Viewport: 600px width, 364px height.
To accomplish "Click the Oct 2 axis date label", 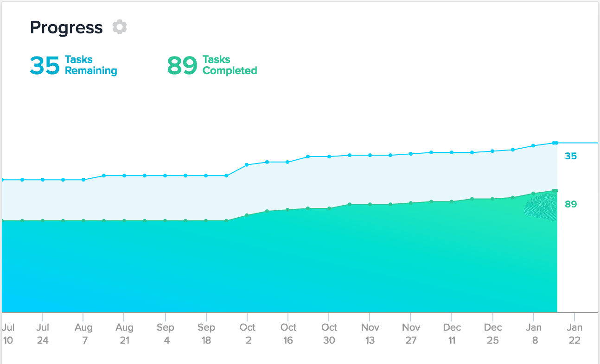I will click(x=247, y=334).
